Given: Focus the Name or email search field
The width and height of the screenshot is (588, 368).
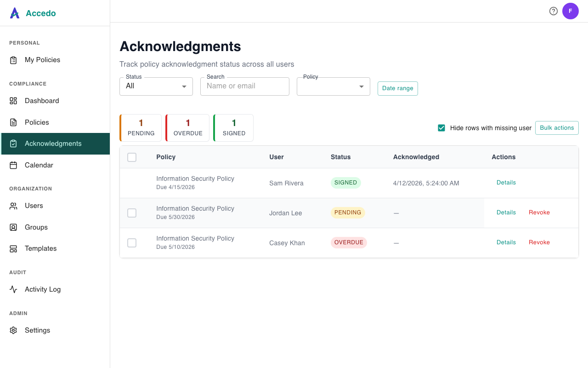Looking at the screenshot, I should (x=245, y=86).
